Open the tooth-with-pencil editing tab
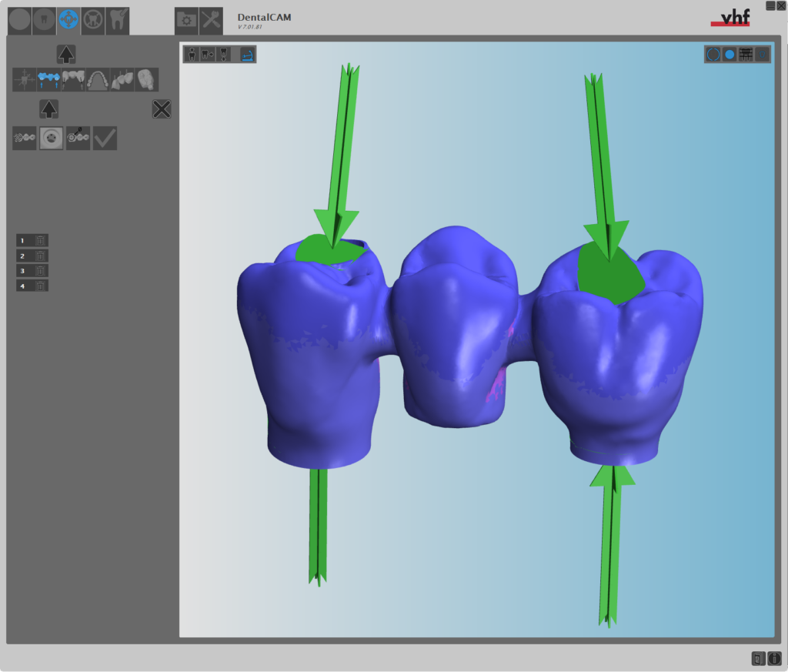 point(117,19)
